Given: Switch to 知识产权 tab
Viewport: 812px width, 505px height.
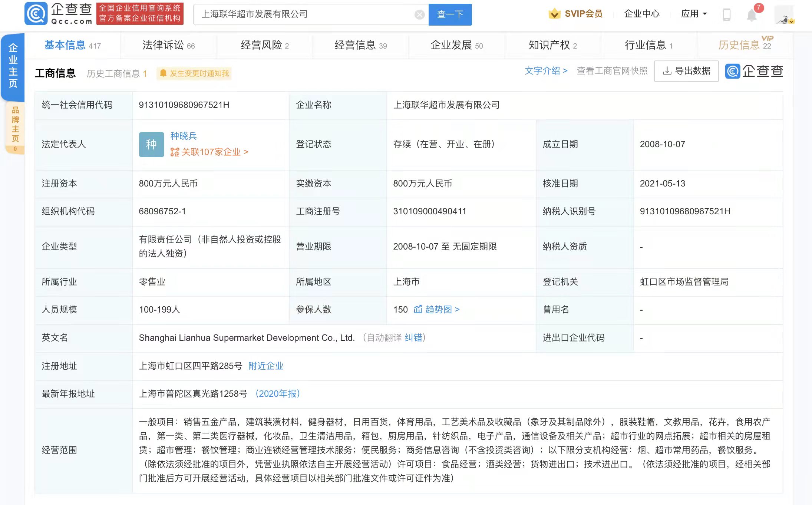Looking at the screenshot, I should click(552, 45).
